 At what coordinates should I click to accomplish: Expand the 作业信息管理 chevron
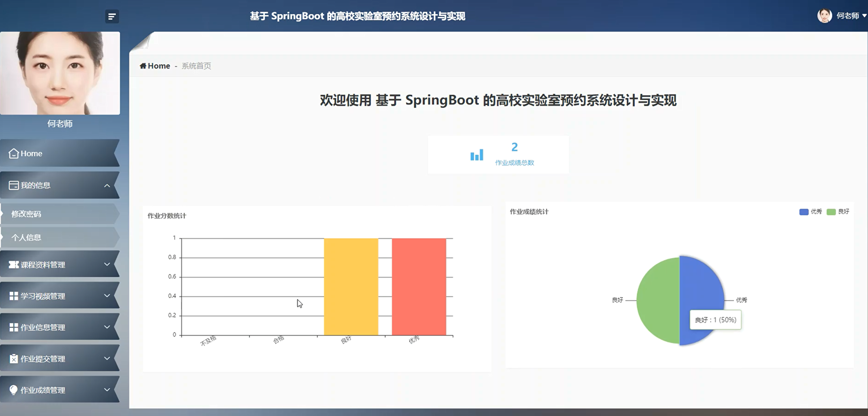pos(107,327)
